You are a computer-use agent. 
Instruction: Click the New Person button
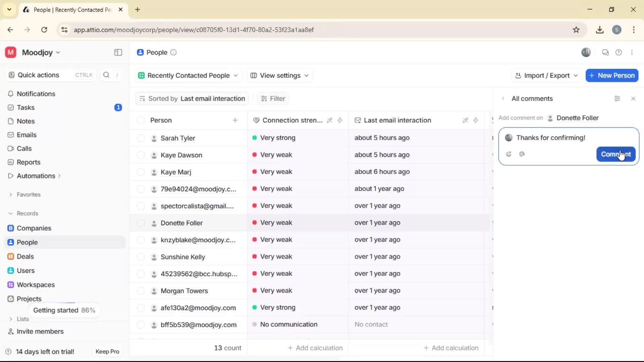click(x=612, y=75)
